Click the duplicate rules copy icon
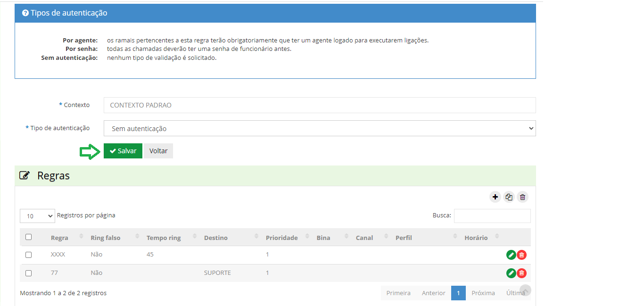 click(x=509, y=197)
